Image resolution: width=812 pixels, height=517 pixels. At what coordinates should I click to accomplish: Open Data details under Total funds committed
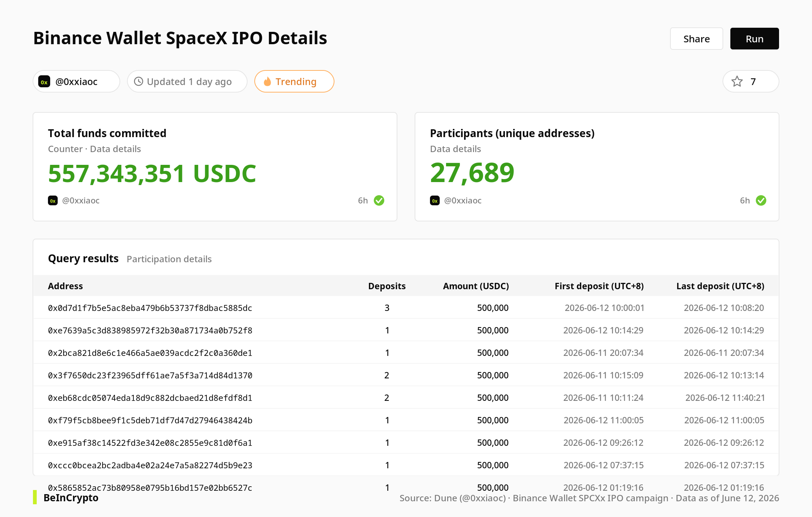click(115, 149)
